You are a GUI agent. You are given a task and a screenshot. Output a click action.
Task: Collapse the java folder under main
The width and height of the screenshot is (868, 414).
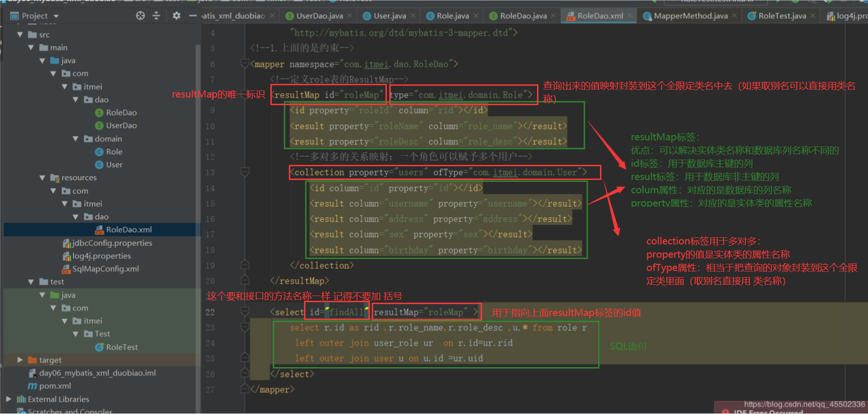coord(42,61)
